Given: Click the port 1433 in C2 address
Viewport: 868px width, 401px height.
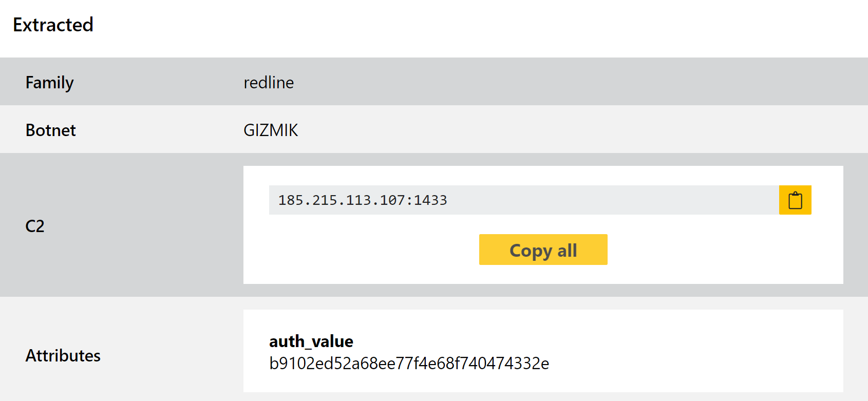Looking at the screenshot, I should (430, 200).
